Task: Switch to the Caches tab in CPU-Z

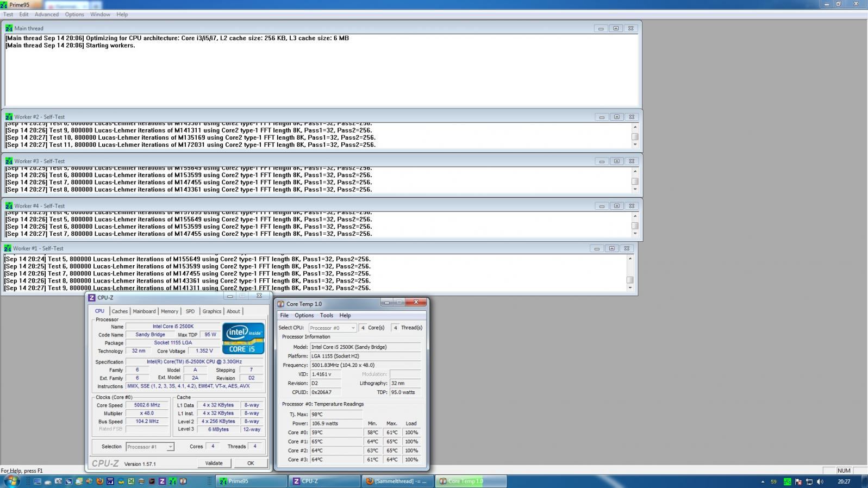Action: (120, 311)
